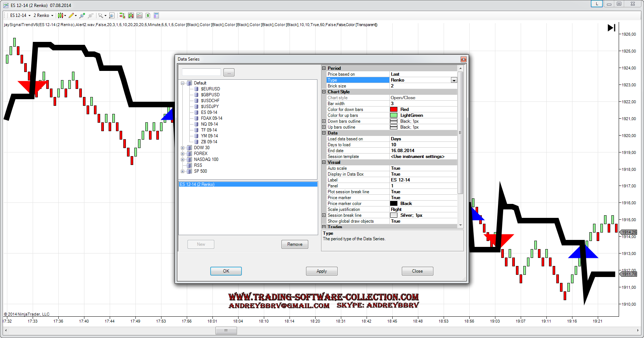Expand the DOW 30 instrument list

point(183,148)
